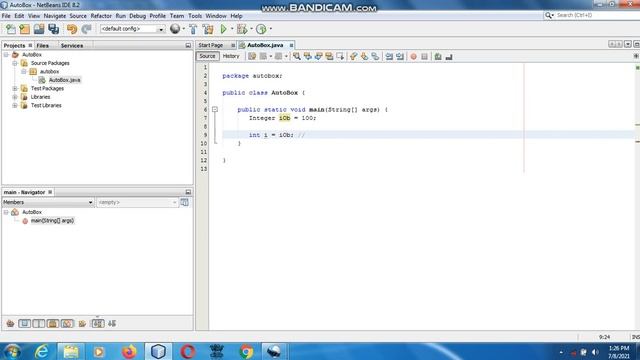Open Google Chrome from the taskbar
Viewport: 640px width, 360px height.
pyautogui.click(x=246, y=351)
